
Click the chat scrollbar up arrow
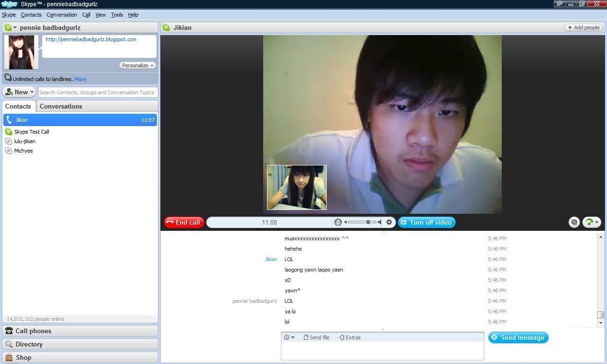pos(601,237)
